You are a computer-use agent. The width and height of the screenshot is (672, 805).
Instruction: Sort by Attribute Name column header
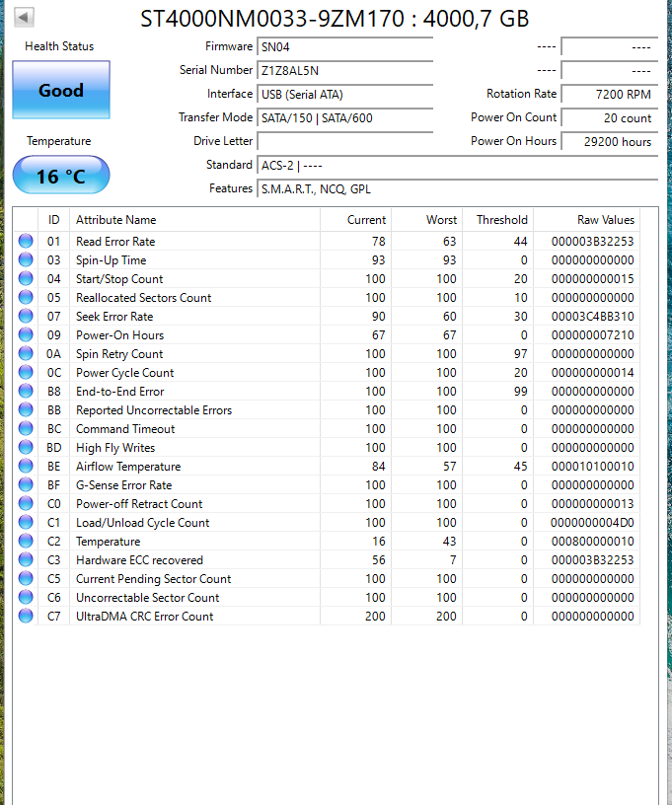click(194, 220)
